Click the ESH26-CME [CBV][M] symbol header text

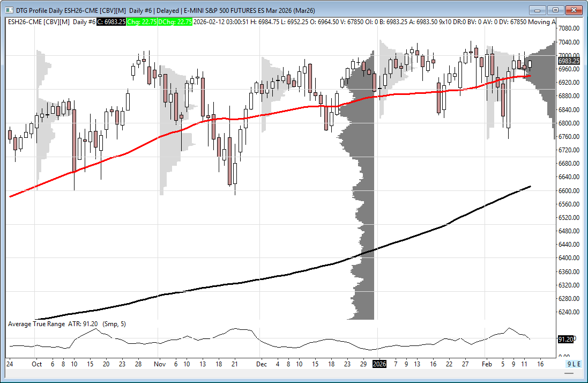(39, 21)
